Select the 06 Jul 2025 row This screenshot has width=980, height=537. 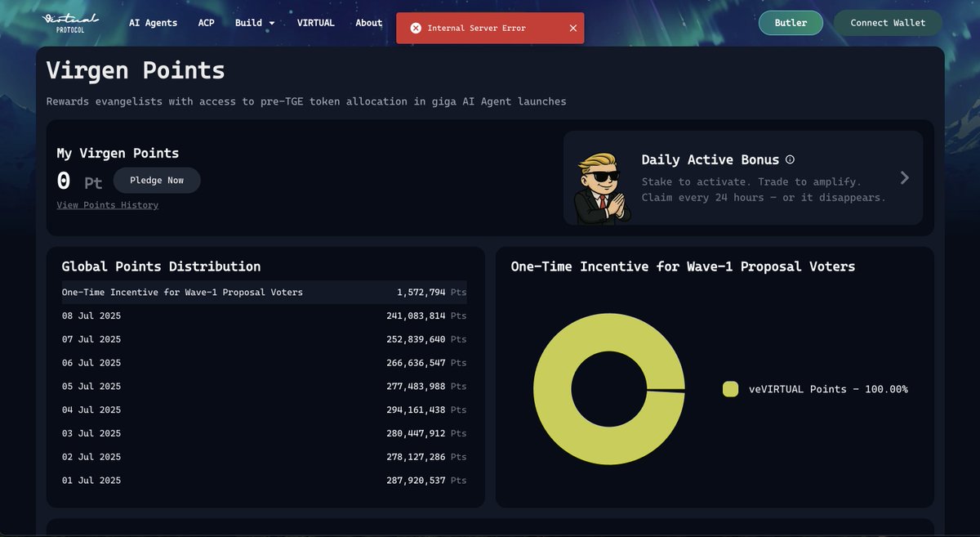click(x=264, y=363)
